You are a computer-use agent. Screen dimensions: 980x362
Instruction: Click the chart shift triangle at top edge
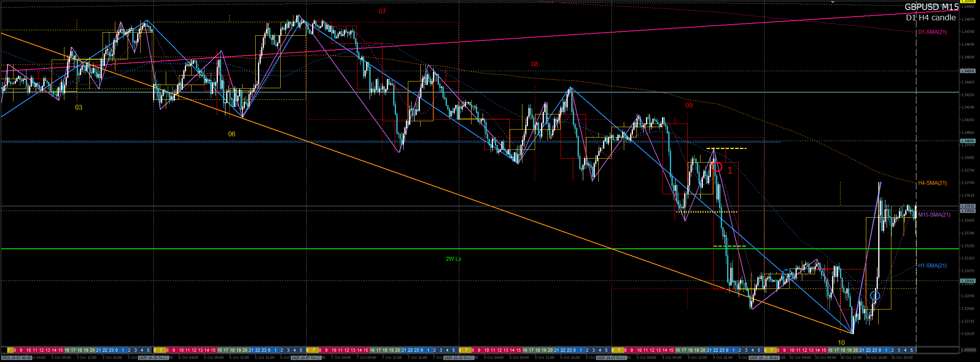(833, 2)
